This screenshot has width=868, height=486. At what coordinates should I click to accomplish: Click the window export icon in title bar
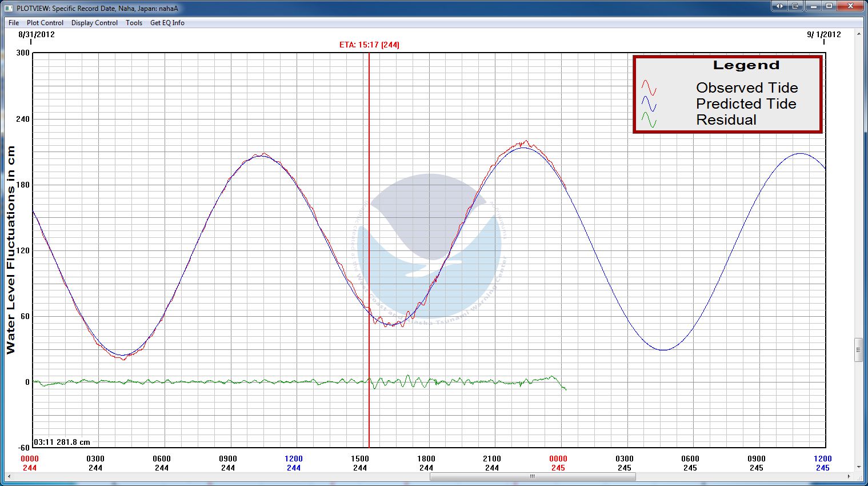795,6
